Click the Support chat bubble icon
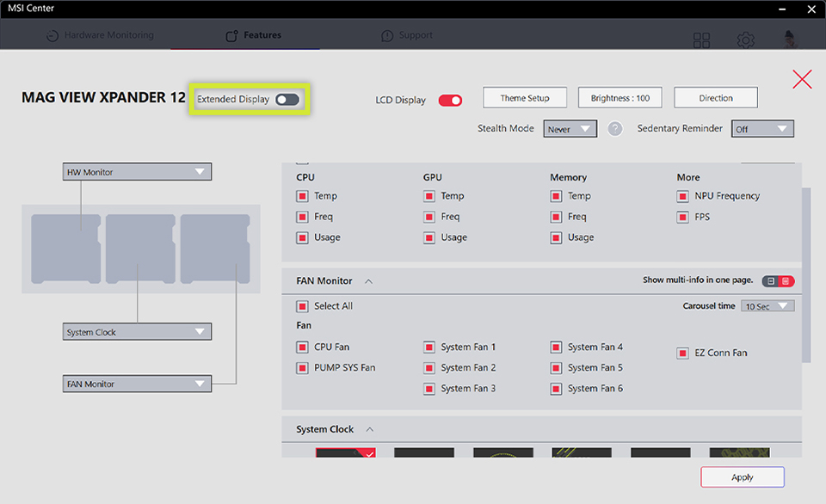This screenshot has width=826, height=504. [x=387, y=36]
